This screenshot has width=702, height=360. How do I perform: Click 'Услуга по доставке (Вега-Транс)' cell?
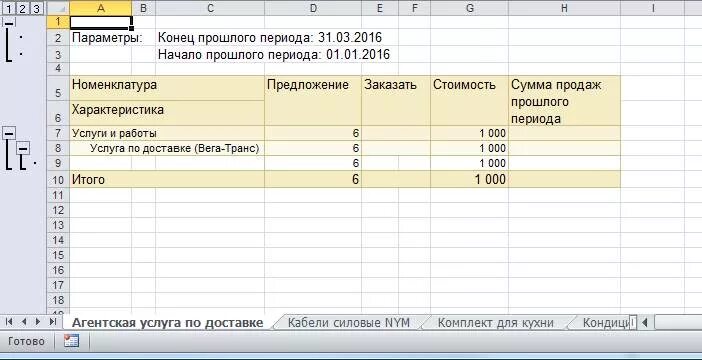[x=167, y=148]
